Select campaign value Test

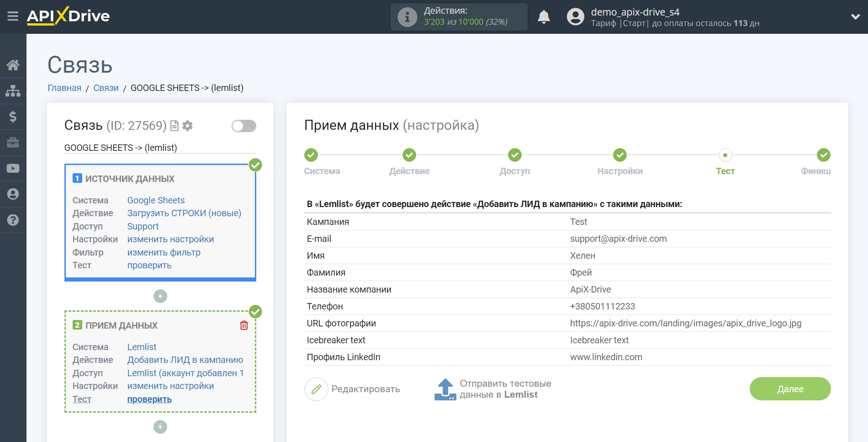pos(578,222)
